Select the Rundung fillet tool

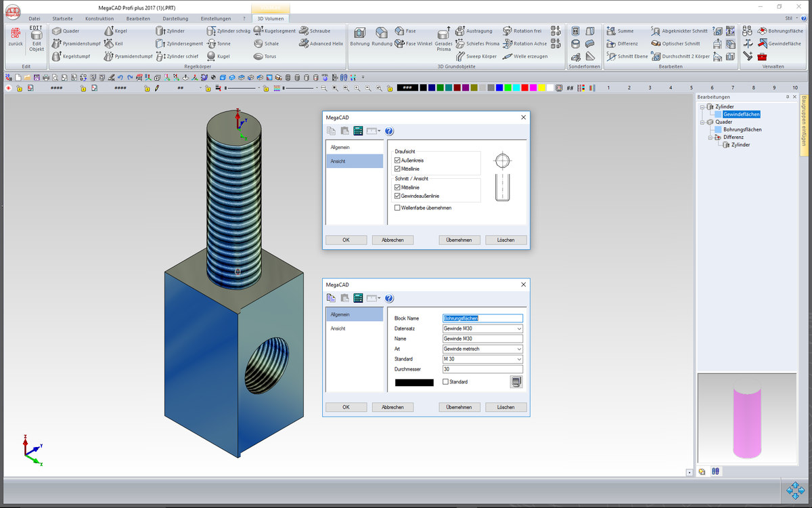[x=382, y=37]
